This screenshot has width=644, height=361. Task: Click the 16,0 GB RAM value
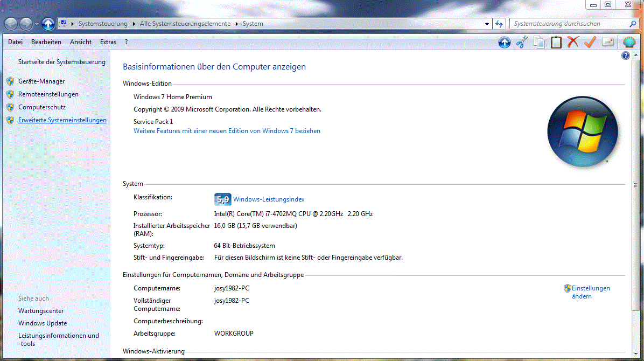tap(255, 226)
